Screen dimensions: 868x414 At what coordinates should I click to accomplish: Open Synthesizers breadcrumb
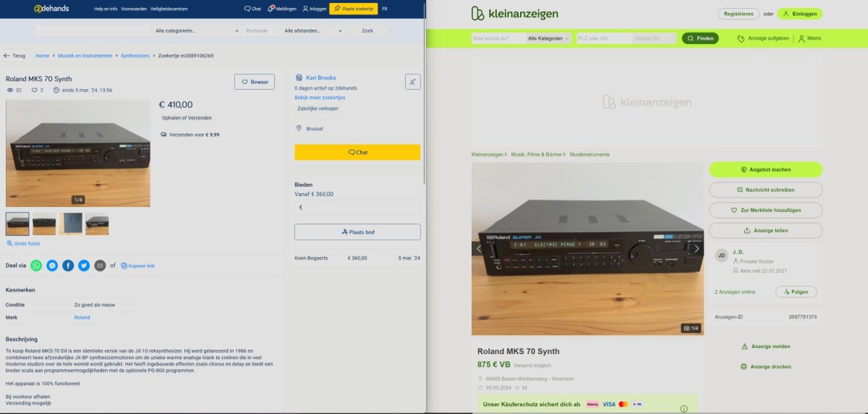coord(135,56)
